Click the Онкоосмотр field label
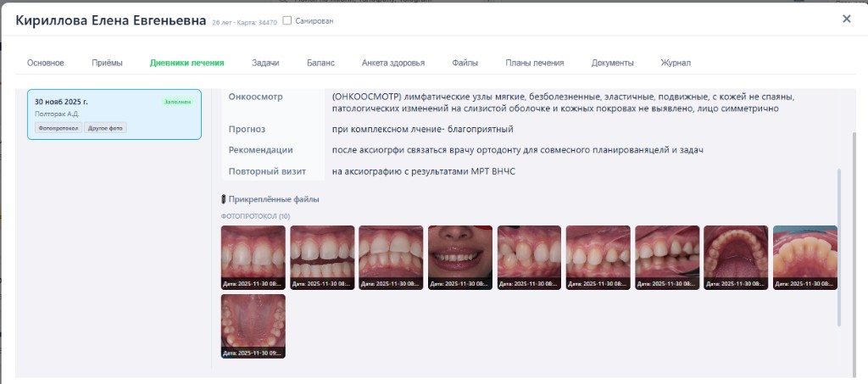The image size is (868, 384). point(255,97)
